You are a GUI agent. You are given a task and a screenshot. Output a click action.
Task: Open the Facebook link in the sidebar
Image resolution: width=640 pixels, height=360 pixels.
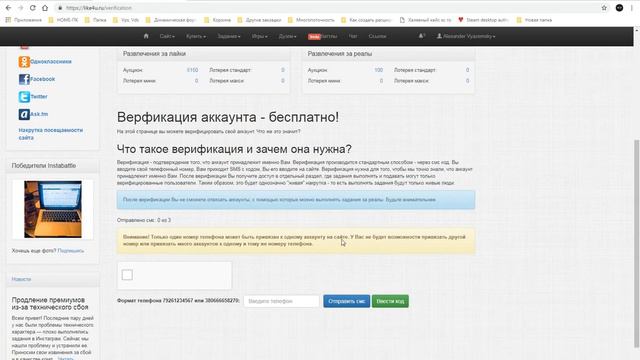[42, 79]
